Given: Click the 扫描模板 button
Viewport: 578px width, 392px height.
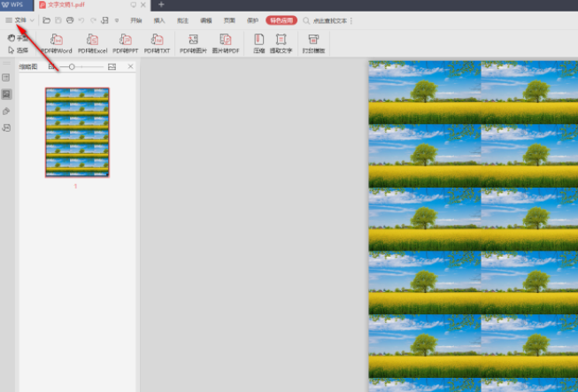Looking at the screenshot, I should pos(313,43).
